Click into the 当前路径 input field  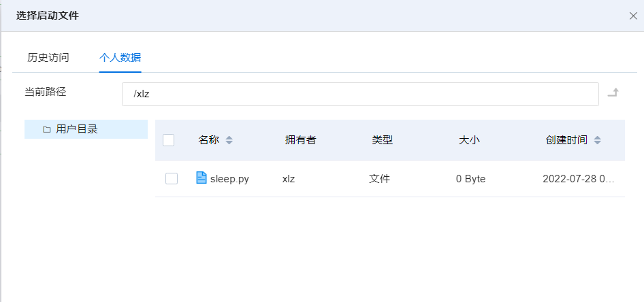[359, 94]
